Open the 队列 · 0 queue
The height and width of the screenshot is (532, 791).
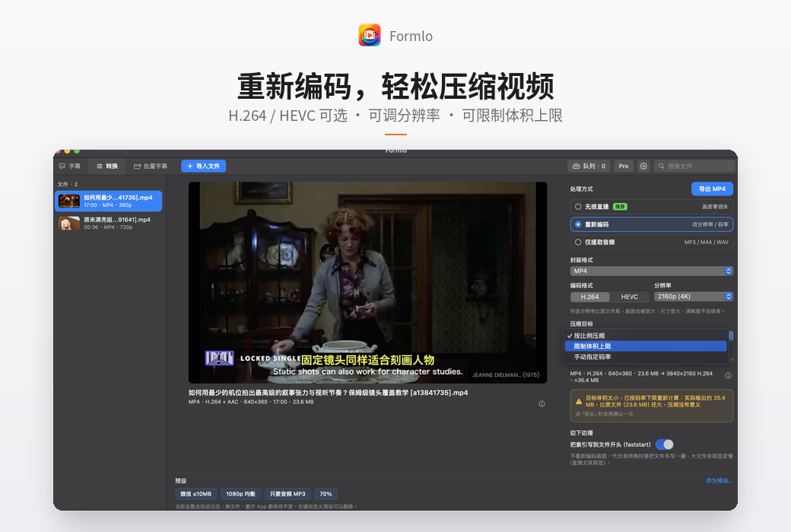pos(589,166)
